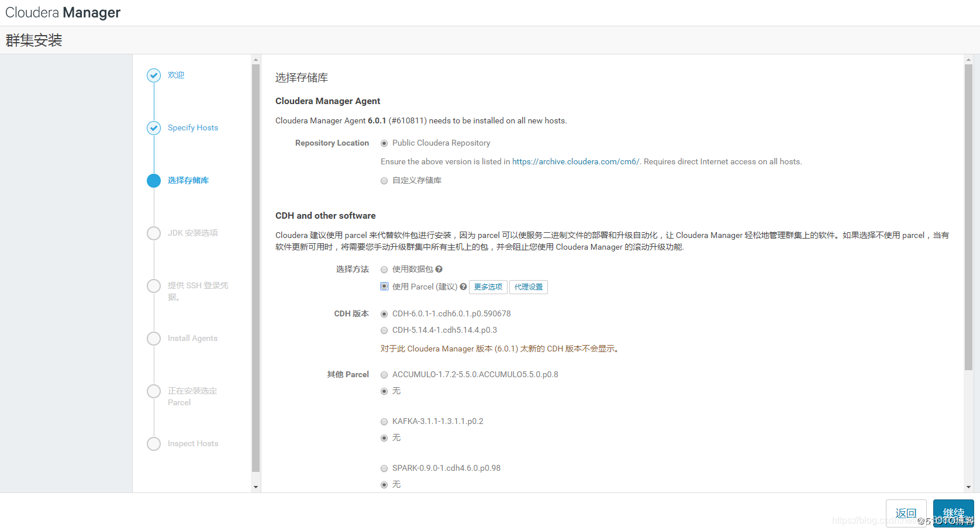Click the Repository Location label
This screenshot has width=980, height=531.
[x=332, y=143]
